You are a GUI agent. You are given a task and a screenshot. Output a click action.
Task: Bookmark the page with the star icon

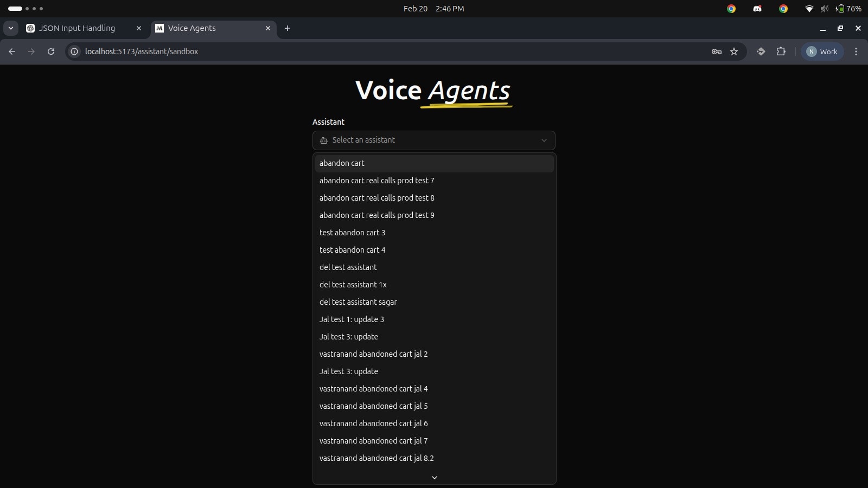tap(734, 52)
